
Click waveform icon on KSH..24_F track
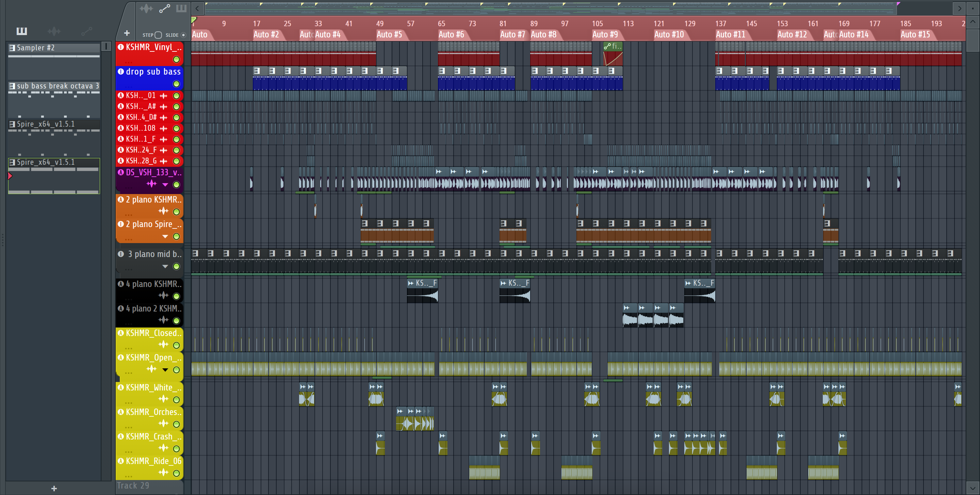tap(164, 150)
